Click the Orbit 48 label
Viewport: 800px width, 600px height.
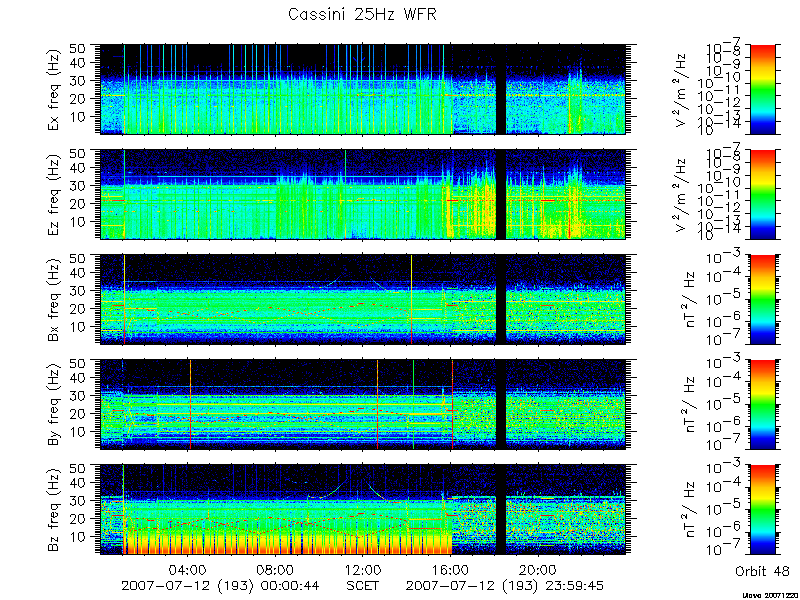click(762, 572)
